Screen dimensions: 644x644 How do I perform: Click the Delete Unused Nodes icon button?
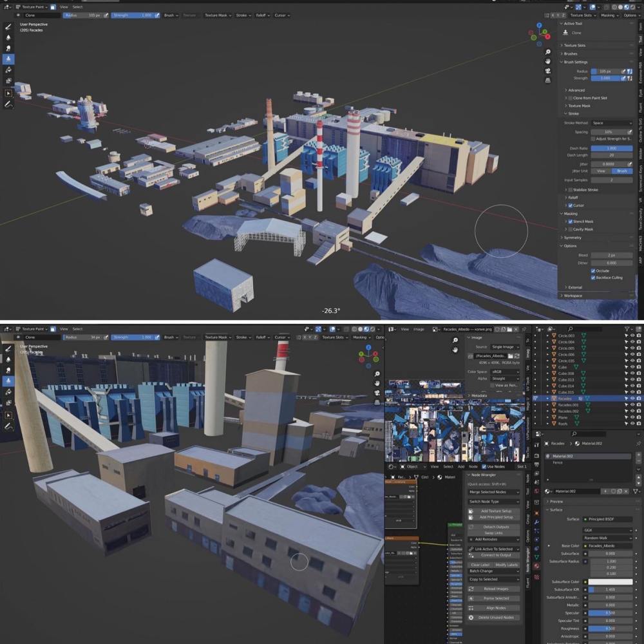(471, 618)
